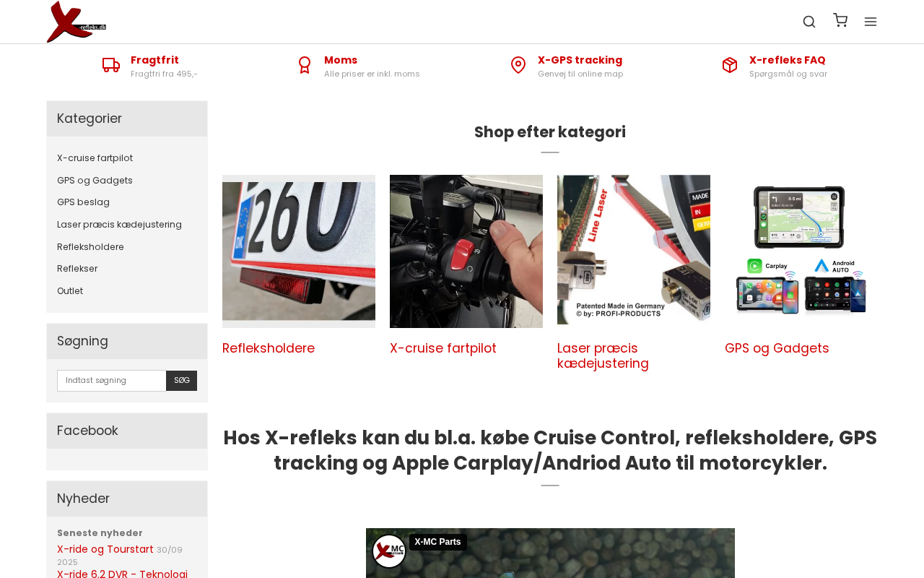Open the hamburger menu icon

pos(871,22)
